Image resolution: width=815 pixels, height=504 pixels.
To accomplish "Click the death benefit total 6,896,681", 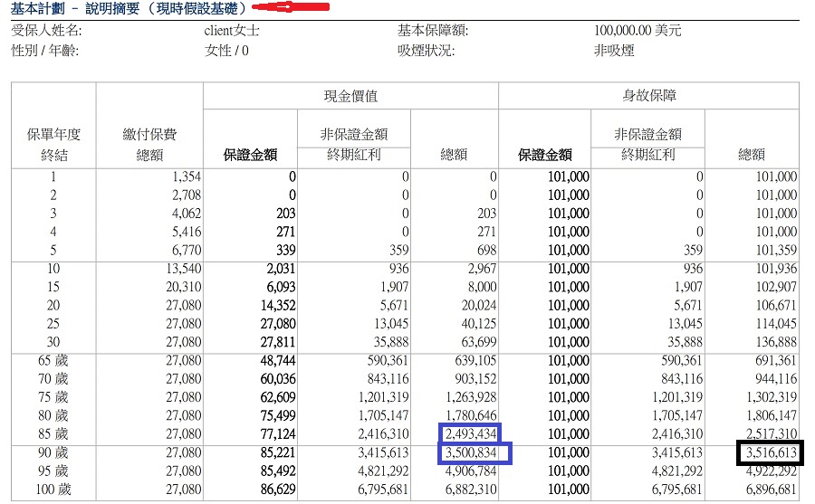I will coord(766,489).
